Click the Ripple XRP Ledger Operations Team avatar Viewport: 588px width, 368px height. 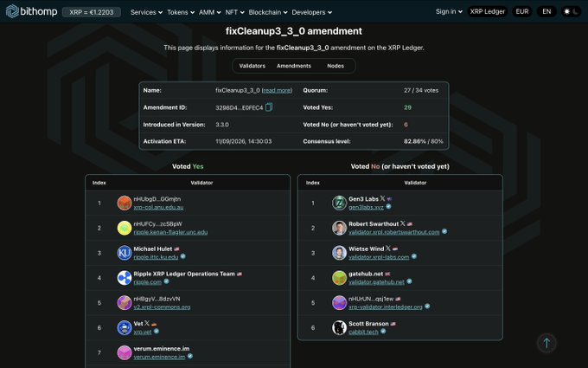[x=125, y=278]
